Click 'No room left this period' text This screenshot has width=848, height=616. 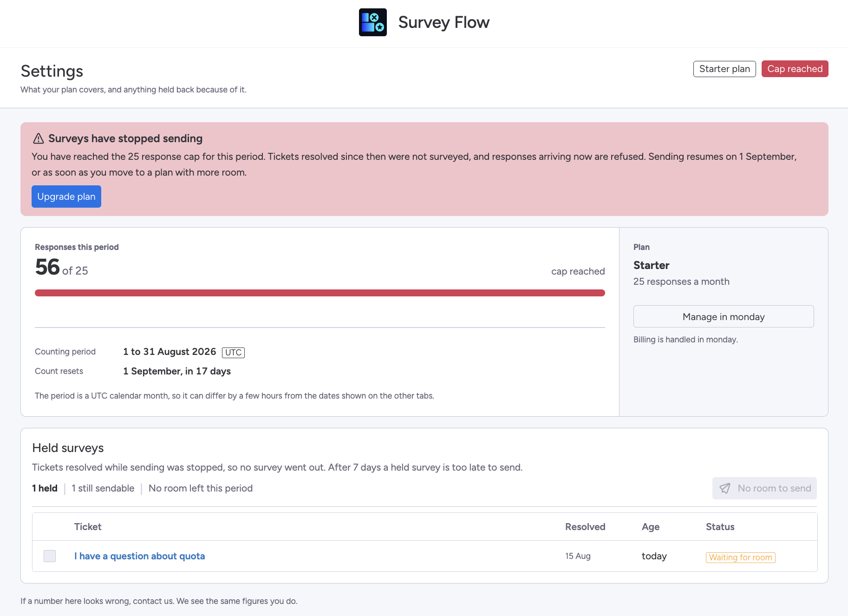point(201,488)
